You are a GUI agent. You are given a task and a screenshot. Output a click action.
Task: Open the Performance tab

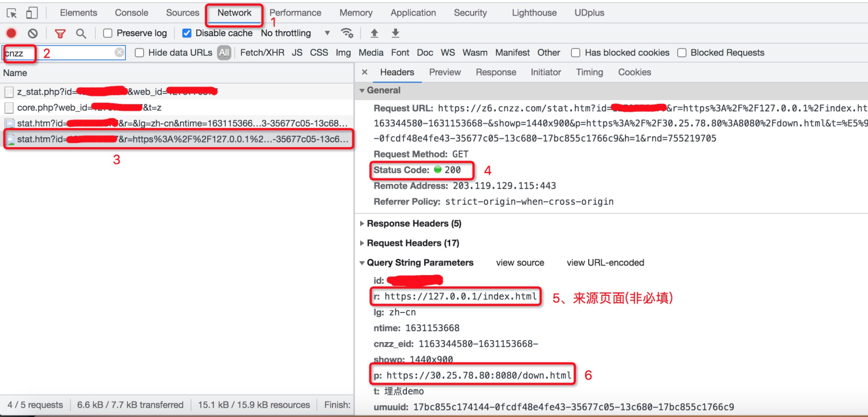[x=295, y=13]
